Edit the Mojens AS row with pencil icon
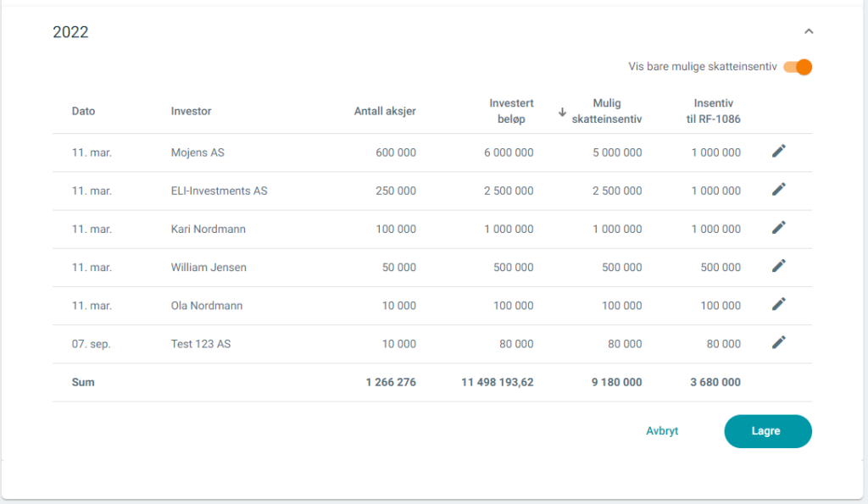The width and height of the screenshot is (868, 504). point(778,151)
